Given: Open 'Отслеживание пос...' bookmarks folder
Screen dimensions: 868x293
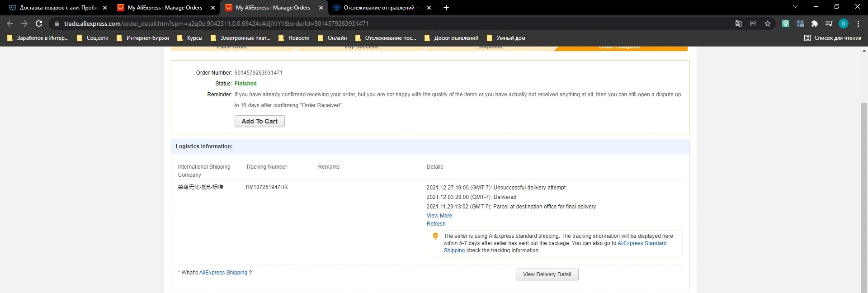Looking at the screenshot, I should pos(386,38).
